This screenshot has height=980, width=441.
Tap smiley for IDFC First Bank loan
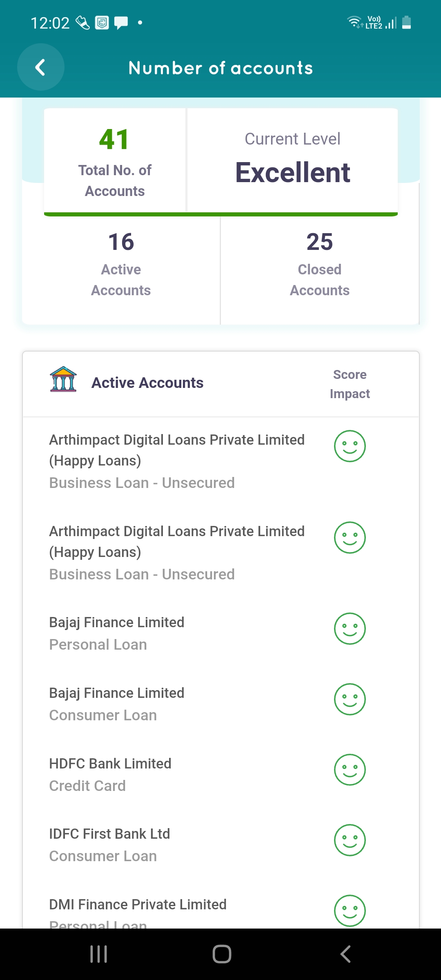[x=350, y=840]
